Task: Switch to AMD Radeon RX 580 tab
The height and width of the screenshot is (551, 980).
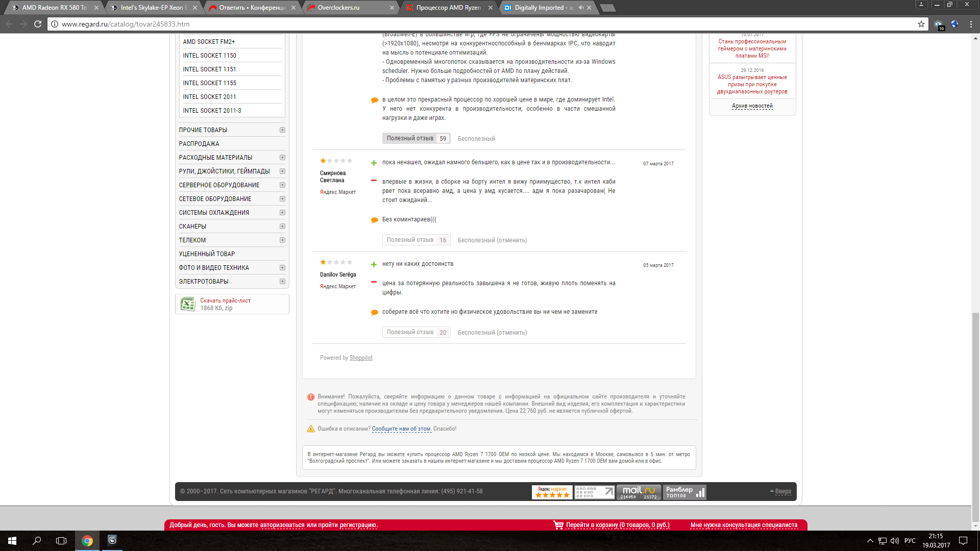Action: pos(54,8)
